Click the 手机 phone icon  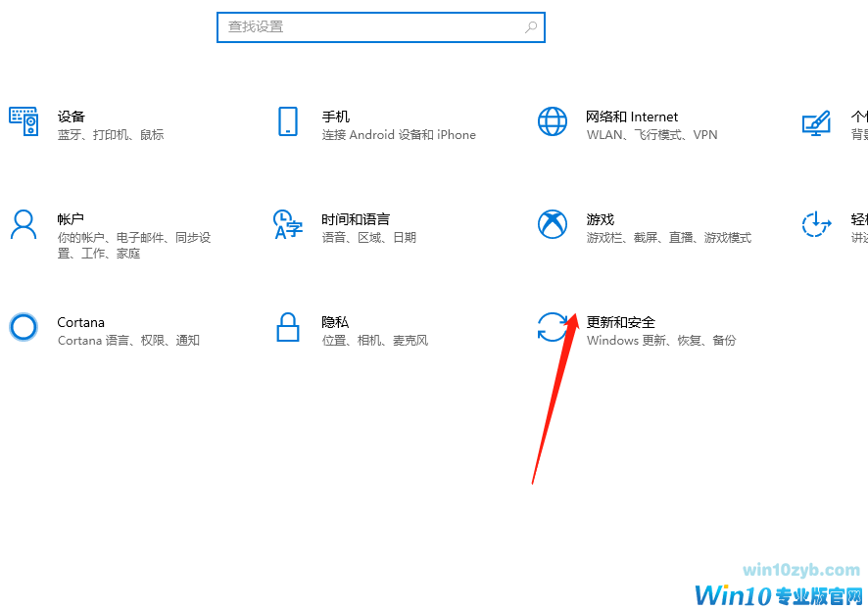pos(288,121)
